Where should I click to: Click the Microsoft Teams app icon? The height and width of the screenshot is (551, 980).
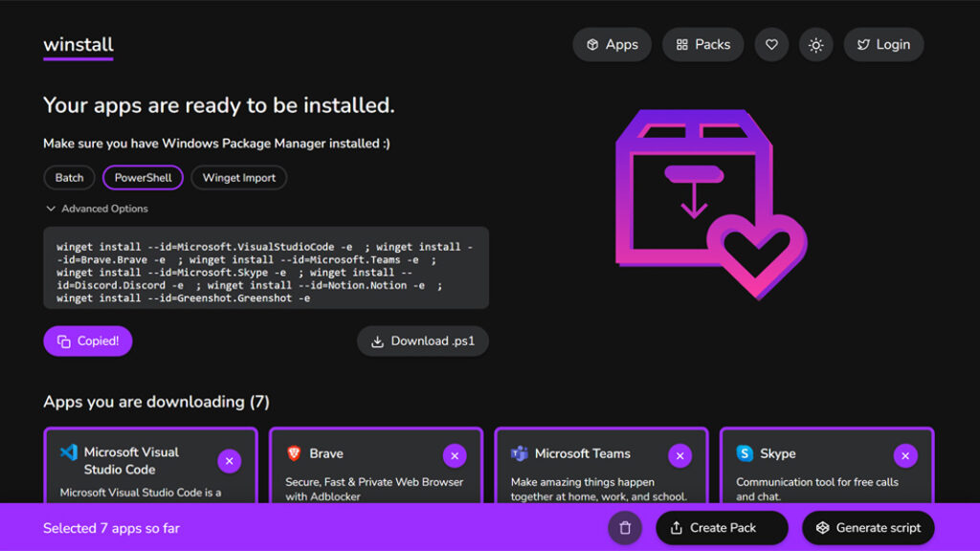tap(517, 453)
